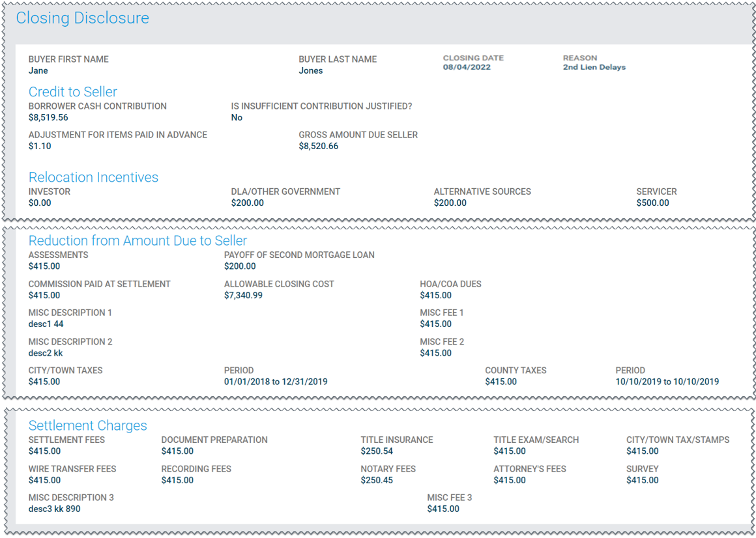
Task: Click city/town taxes period 01/01/2018 to 12/31/2019
Action: (276, 382)
